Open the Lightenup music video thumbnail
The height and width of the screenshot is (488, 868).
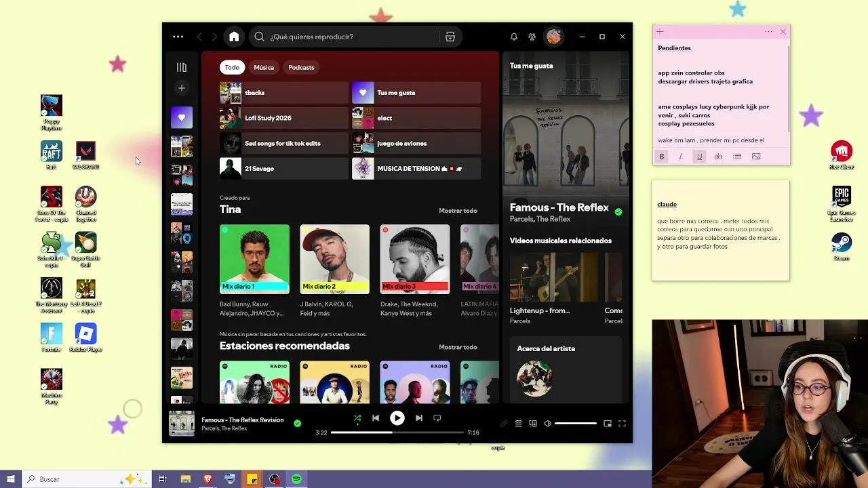point(554,277)
